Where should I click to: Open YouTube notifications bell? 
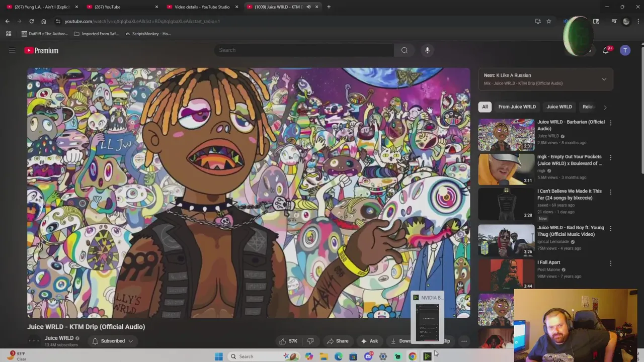pos(606,50)
